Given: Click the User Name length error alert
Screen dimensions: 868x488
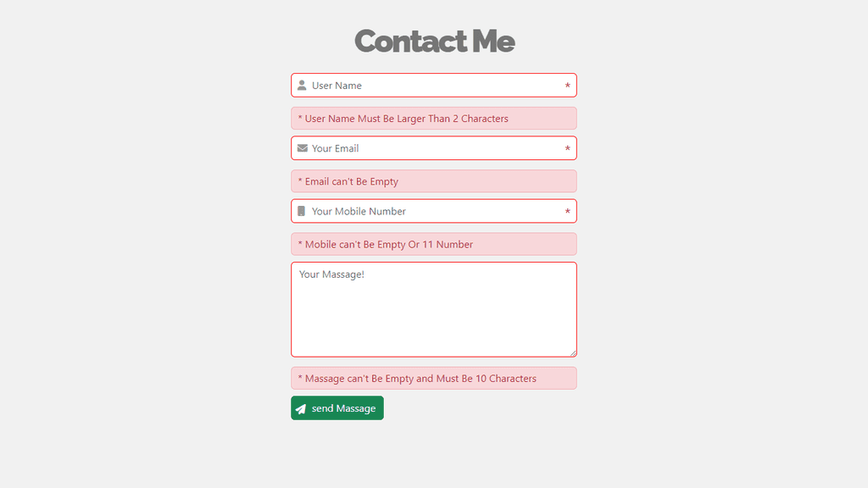Looking at the screenshot, I should (x=434, y=119).
